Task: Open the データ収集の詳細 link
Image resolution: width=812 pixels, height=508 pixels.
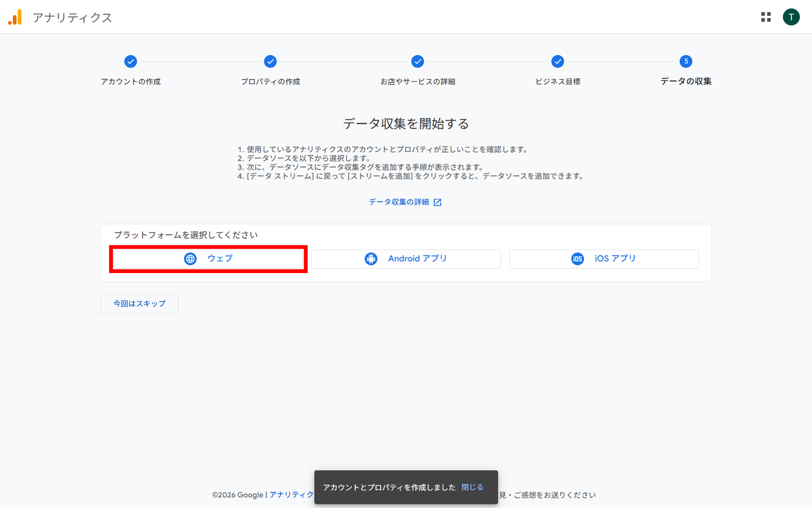Action: coord(399,202)
